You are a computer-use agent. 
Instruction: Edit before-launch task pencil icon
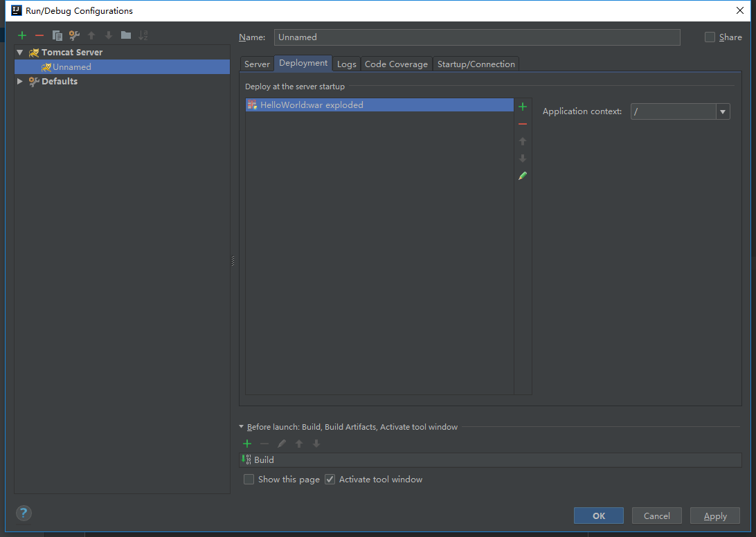282,444
